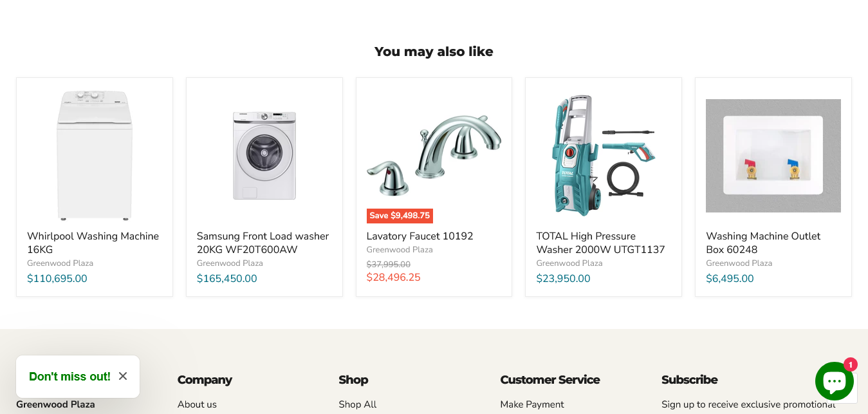Click Make Payment in Customer Service

point(531,404)
